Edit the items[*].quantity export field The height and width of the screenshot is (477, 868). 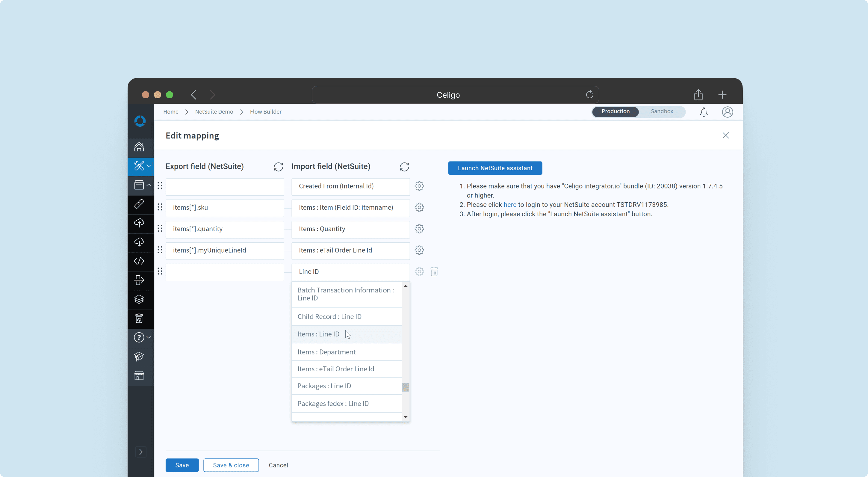tap(224, 229)
